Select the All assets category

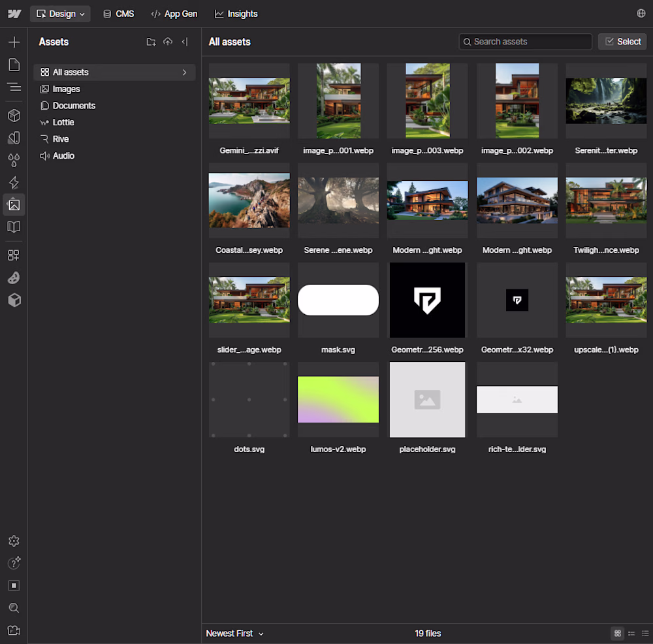[x=114, y=72]
